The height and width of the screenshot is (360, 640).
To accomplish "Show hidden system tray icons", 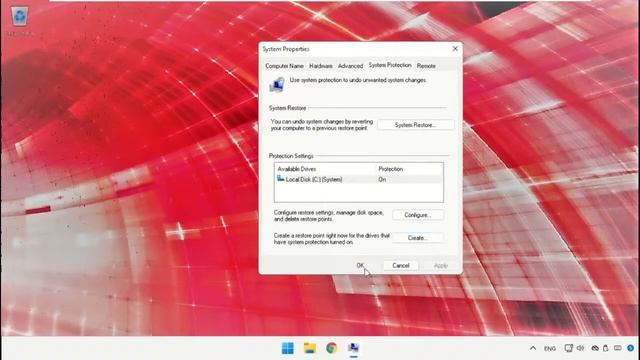I will pos(533,348).
